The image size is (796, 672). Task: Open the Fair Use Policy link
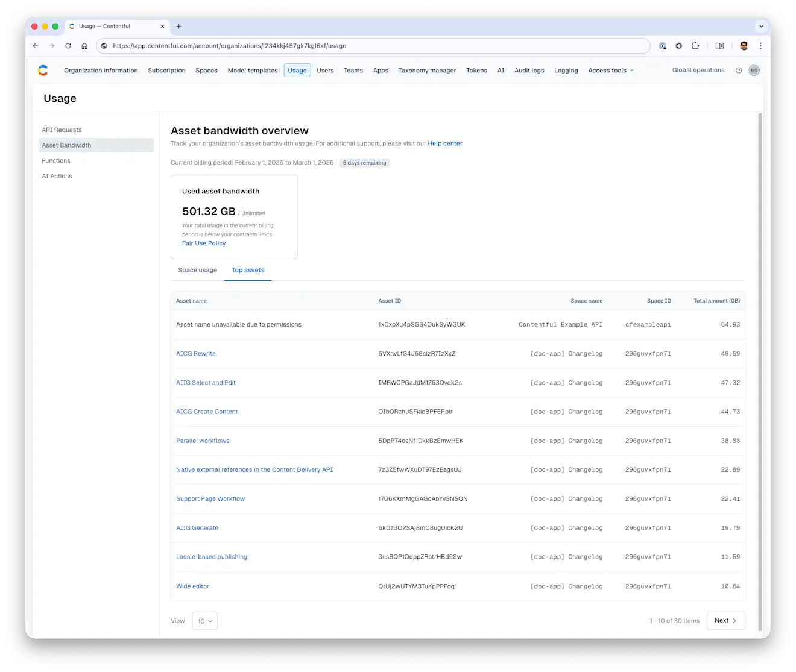pyautogui.click(x=204, y=243)
